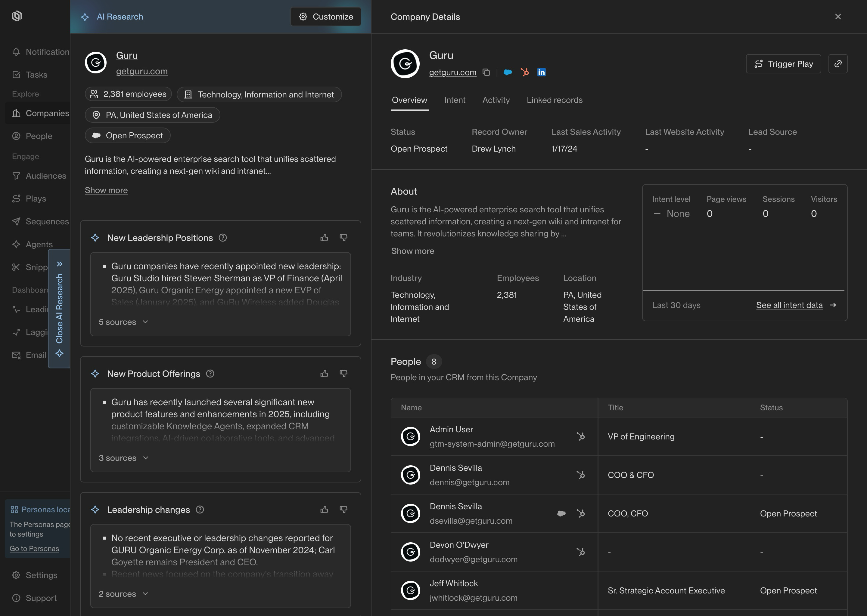Click Salesforce icon in Dennis Sevilla dsevilla row
The height and width of the screenshot is (616, 867).
pyautogui.click(x=561, y=514)
